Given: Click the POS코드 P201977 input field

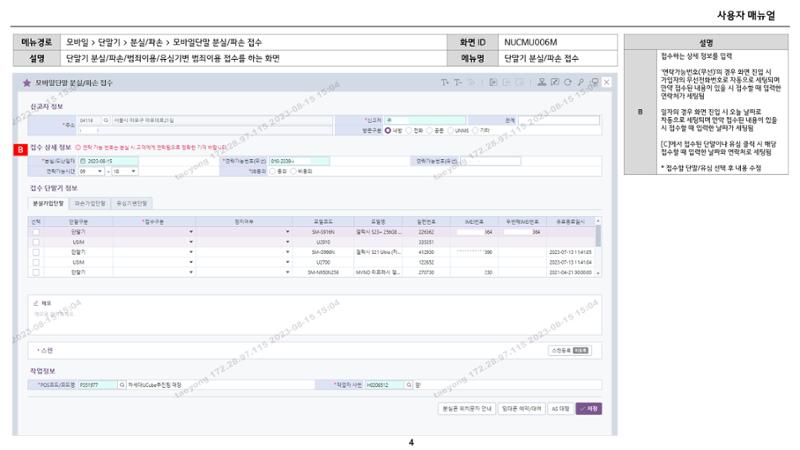Looking at the screenshot, I should tap(98, 385).
